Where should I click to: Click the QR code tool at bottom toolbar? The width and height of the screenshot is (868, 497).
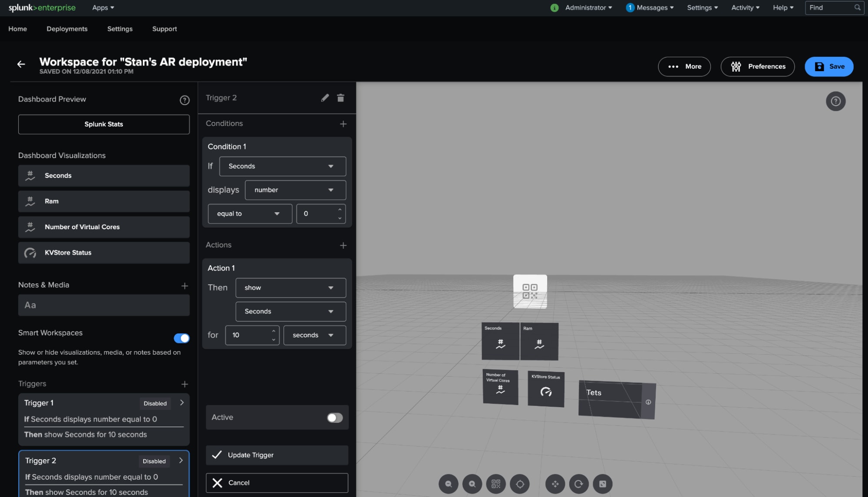[496, 484]
